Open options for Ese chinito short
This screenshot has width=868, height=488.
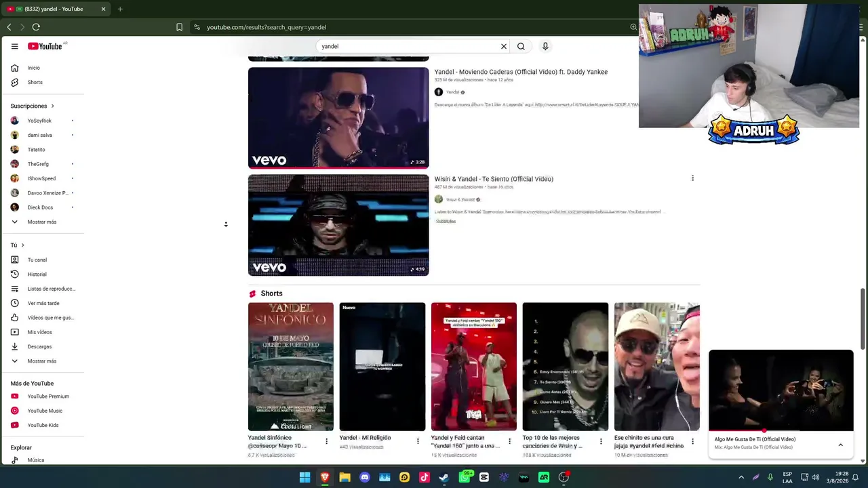tap(692, 441)
